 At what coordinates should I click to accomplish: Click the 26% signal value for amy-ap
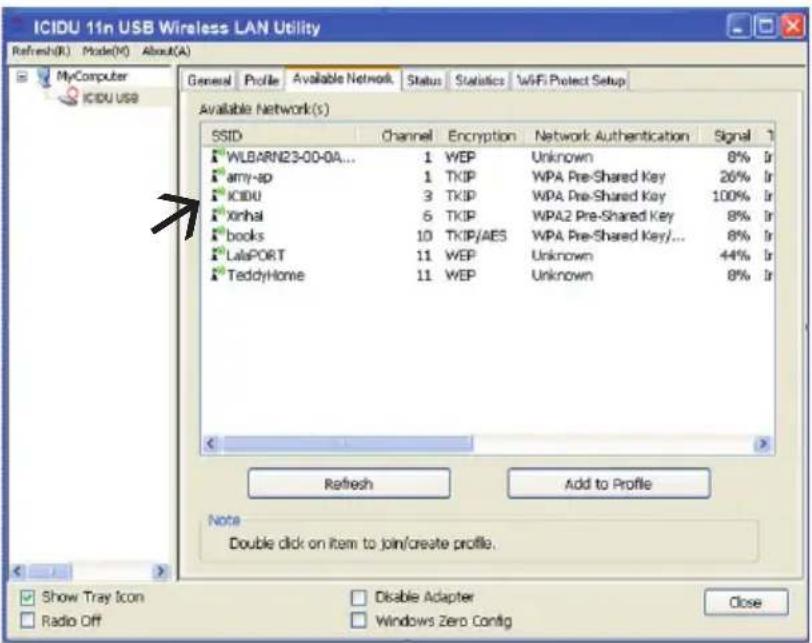[x=735, y=176]
